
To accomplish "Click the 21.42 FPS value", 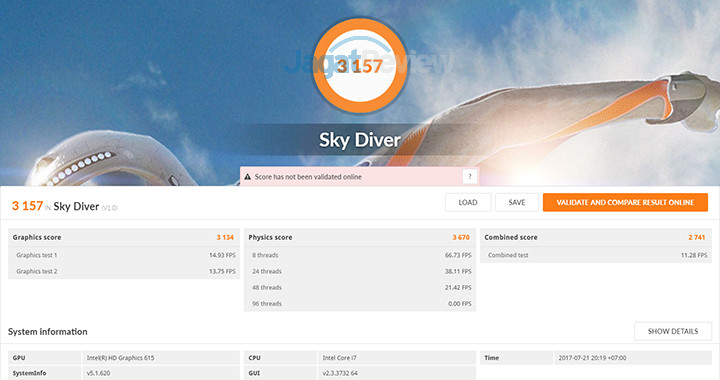I will coord(458,287).
